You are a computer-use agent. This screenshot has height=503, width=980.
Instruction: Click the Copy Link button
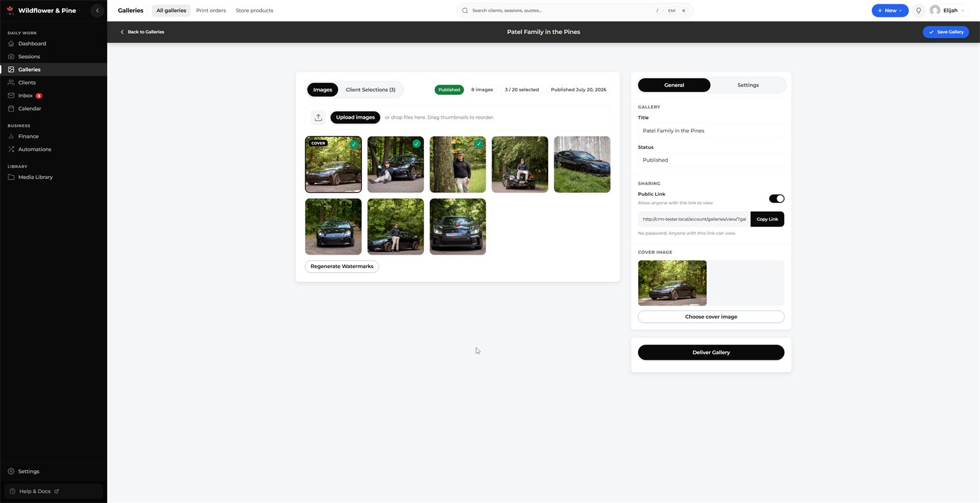click(767, 219)
